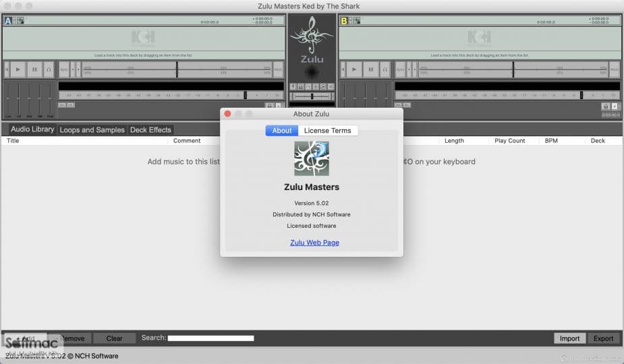Viewport: 624px width, 364px height.
Task: Pause playback on Deck A
Action: click(x=34, y=69)
